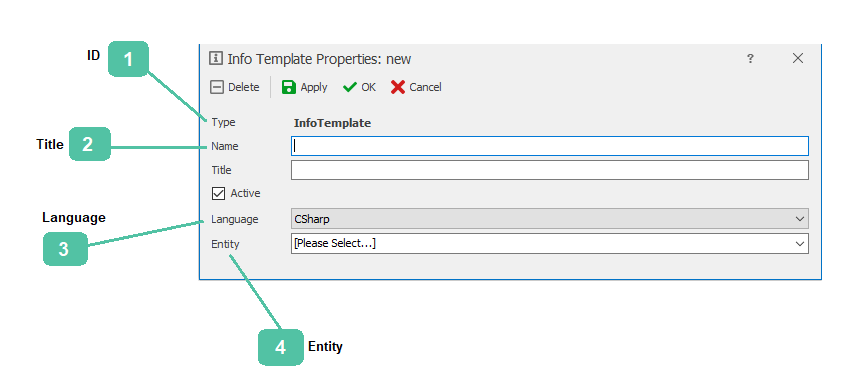
Task: Click the Apply text label in toolbar
Action: 314,87
